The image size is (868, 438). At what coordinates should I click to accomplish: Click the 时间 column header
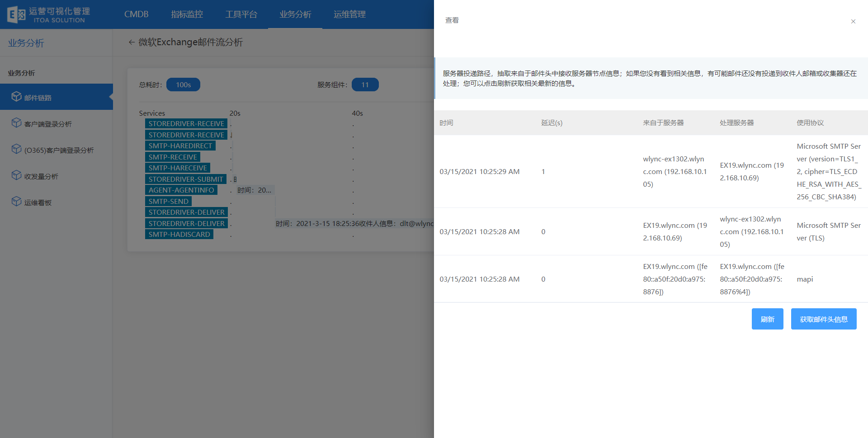pos(446,122)
